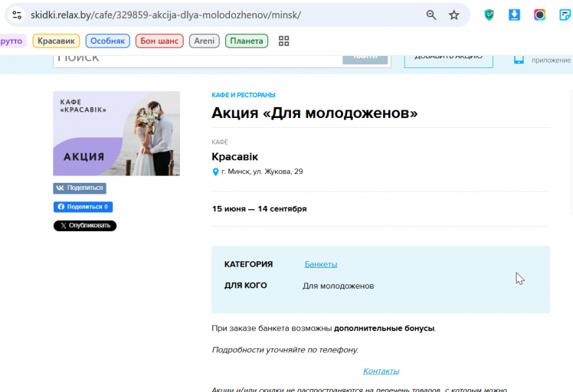The width and height of the screenshot is (573, 392).
Task: Click the zoom magnifier icon in address bar
Action: tap(431, 15)
